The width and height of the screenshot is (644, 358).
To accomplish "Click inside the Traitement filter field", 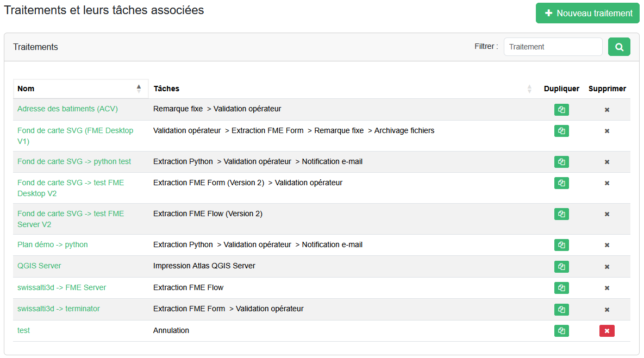I will pos(553,47).
